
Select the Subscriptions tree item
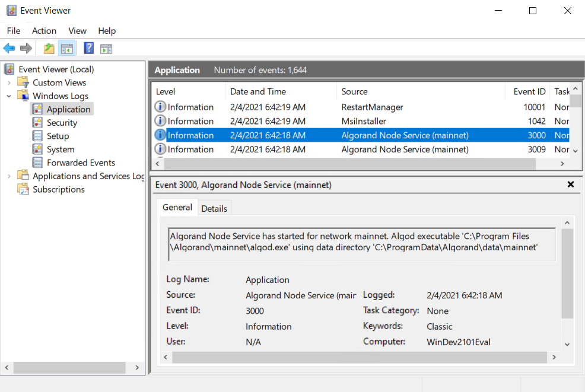[x=59, y=189]
